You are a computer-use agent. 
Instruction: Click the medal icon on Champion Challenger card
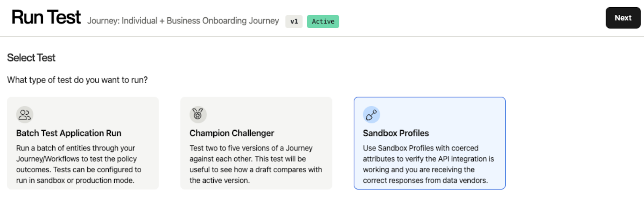(198, 115)
